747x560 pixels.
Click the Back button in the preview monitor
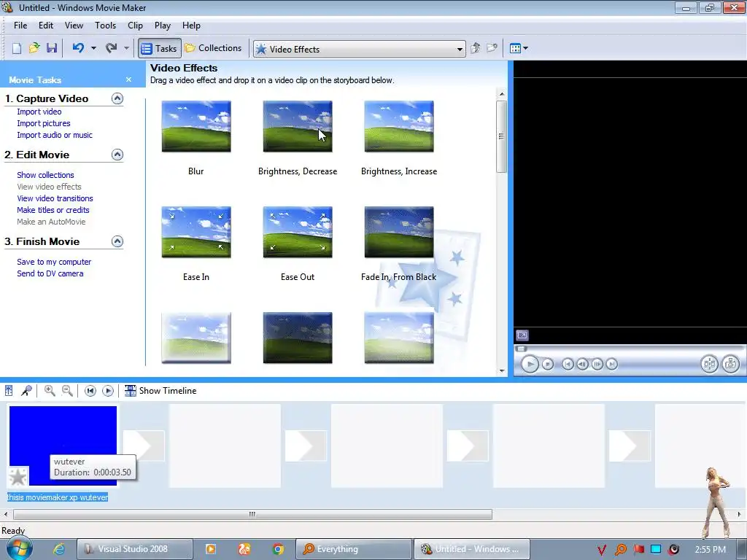click(x=568, y=365)
